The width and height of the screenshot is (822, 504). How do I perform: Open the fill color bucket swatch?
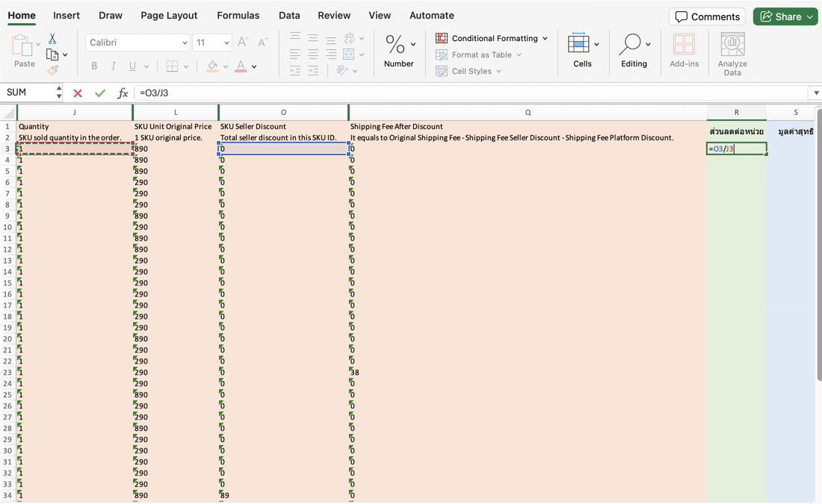pyautogui.click(x=212, y=66)
